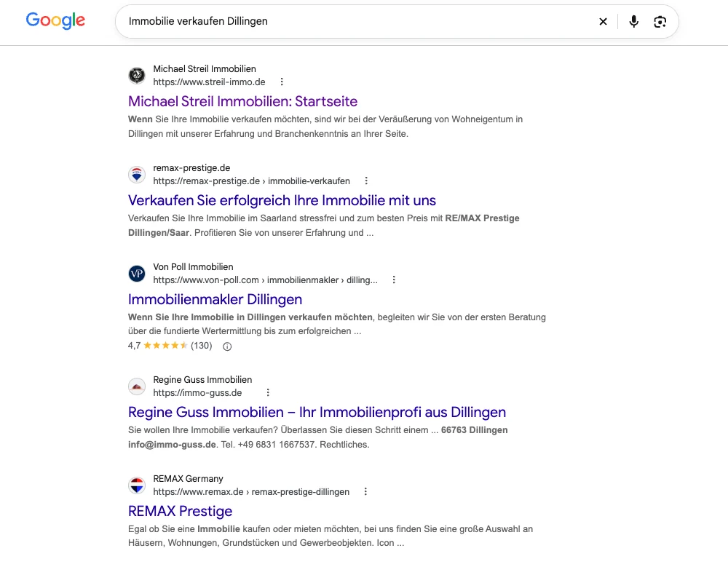This screenshot has width=728, height=567.
Task: Click the snippet text 'info@immo-guss.de'
Action: point(172,445)
